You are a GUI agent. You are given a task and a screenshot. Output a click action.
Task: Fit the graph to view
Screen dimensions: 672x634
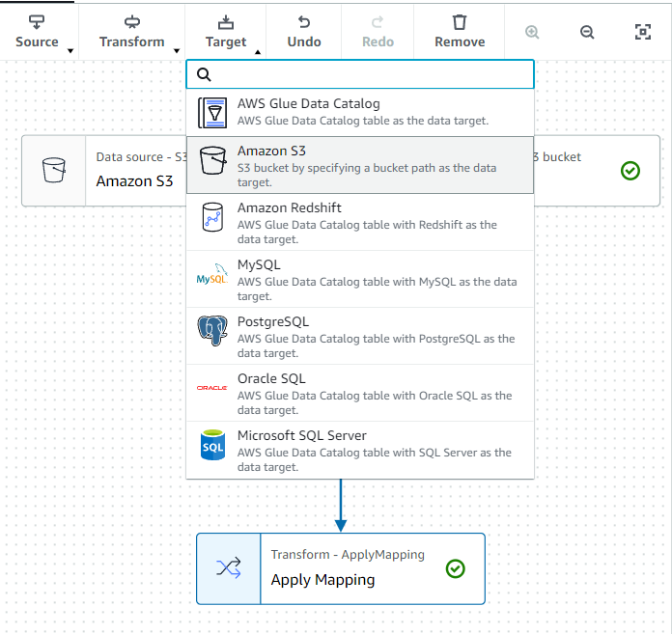point(642,32)
